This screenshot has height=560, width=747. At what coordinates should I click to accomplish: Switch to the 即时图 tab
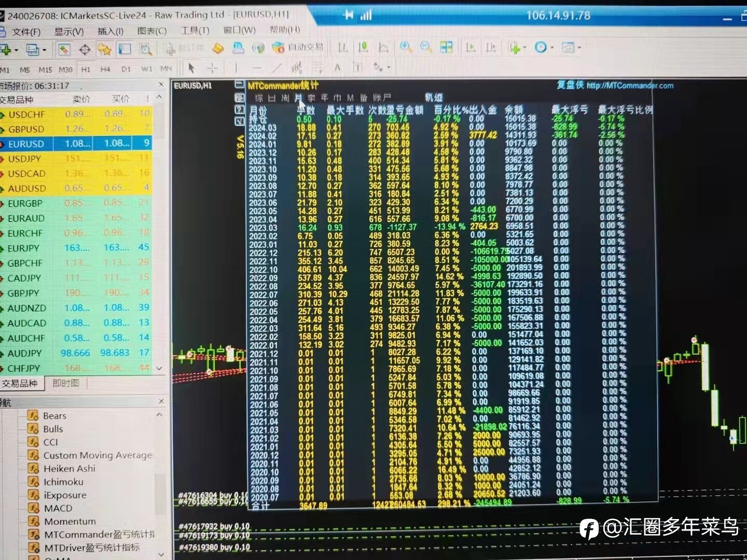[x=66, y=383]
